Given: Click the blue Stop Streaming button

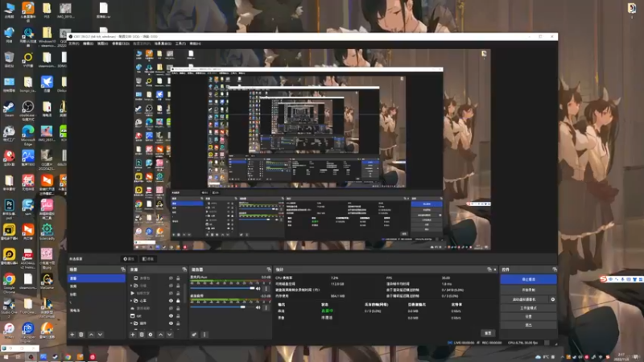Looking at the screenshot, I should tap(528, 279).
